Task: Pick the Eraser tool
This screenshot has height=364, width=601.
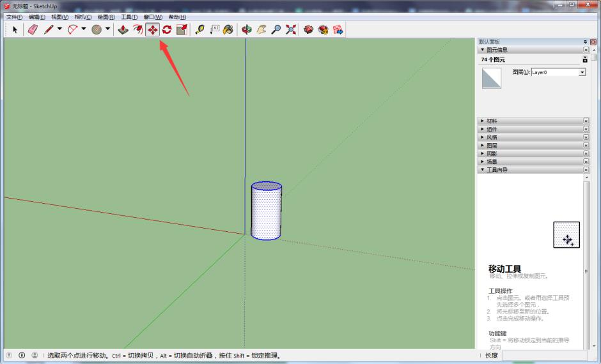Action: [33, 29]
